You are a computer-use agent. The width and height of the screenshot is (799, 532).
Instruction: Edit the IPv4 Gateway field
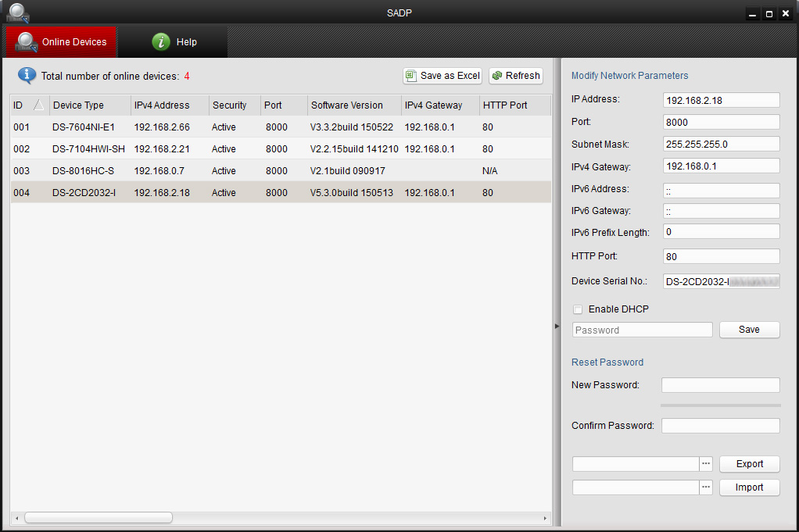click(721, 166)
